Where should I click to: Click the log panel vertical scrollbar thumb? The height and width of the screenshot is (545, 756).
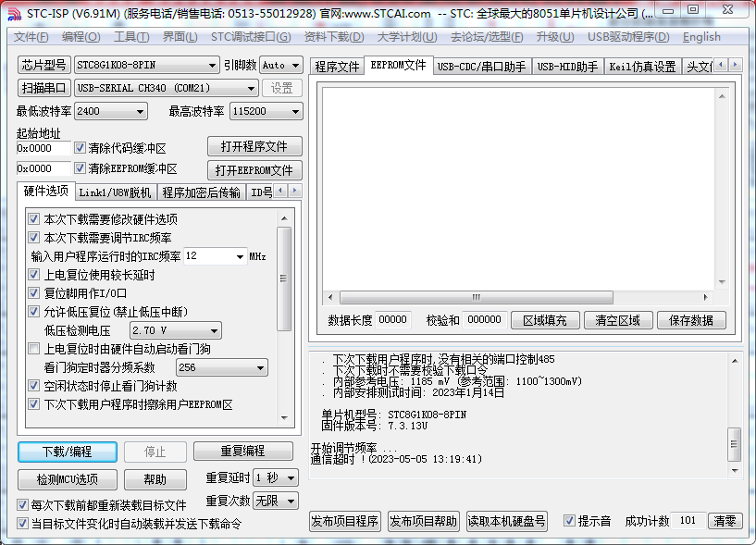coord(735,444)
